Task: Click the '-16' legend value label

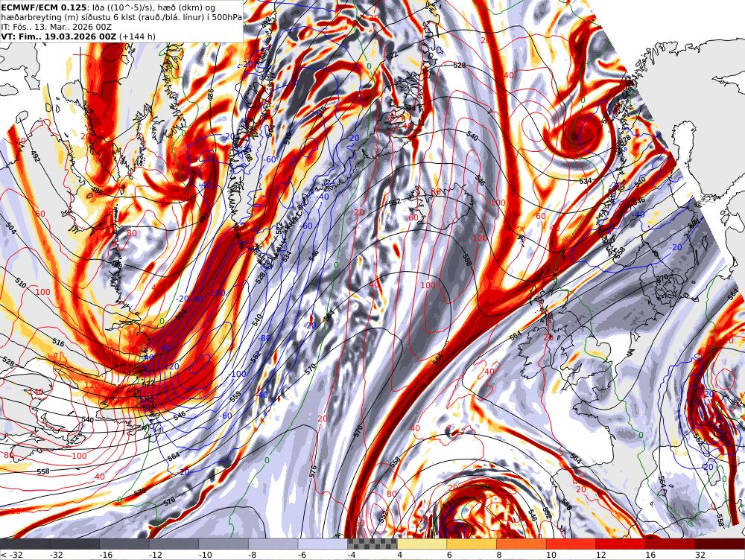Action: (x=106, y=555)
